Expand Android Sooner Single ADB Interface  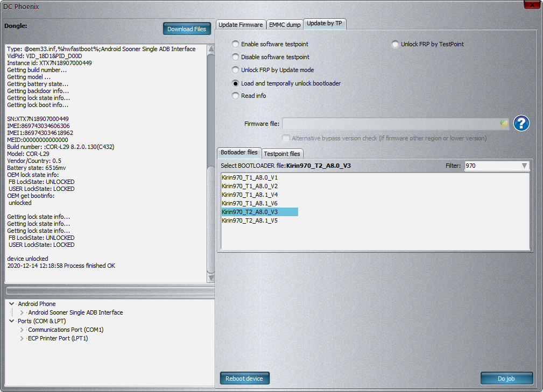coord(22,312)
